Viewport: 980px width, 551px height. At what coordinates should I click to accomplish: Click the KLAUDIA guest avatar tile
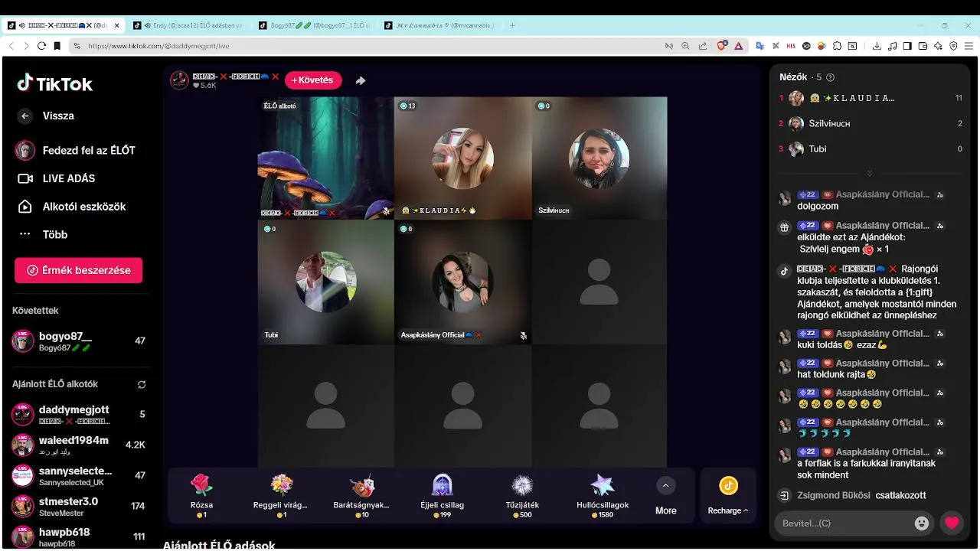462,158
